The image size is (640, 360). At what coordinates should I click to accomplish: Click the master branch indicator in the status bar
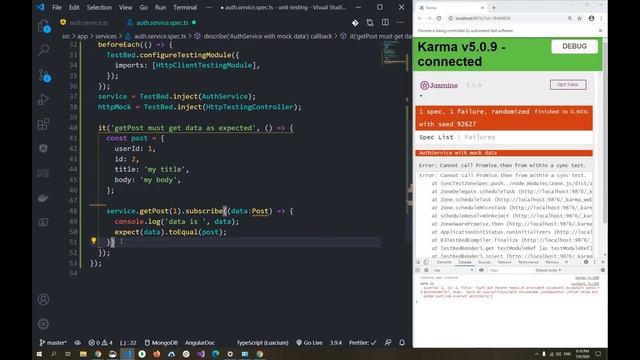(53, 343)
